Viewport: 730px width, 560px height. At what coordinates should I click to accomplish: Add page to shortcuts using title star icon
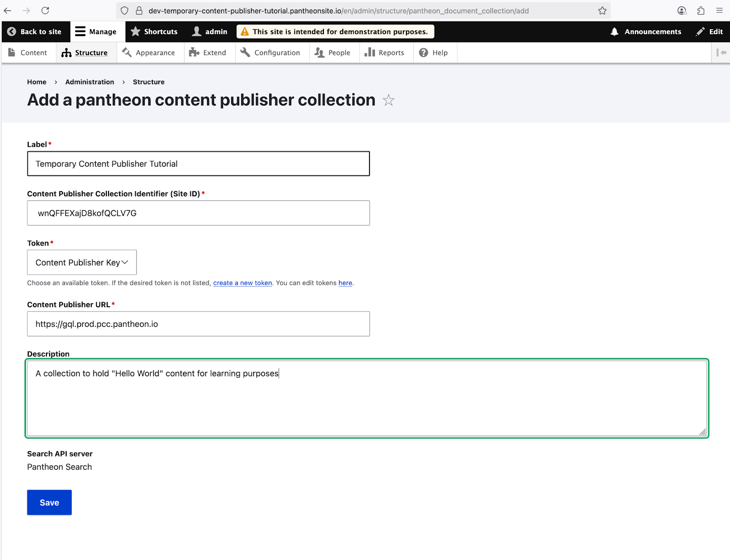(388, 100)
